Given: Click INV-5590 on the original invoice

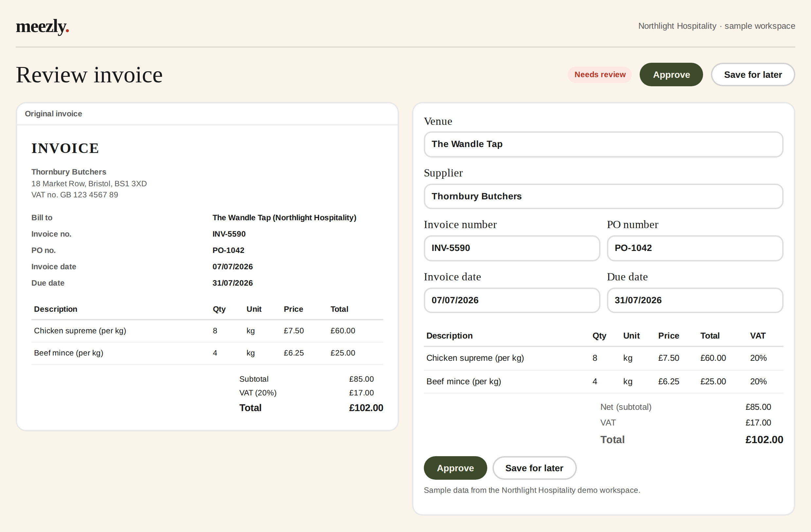Looking at the screenshot, I should pyautogui.click(x=229, y=234).
